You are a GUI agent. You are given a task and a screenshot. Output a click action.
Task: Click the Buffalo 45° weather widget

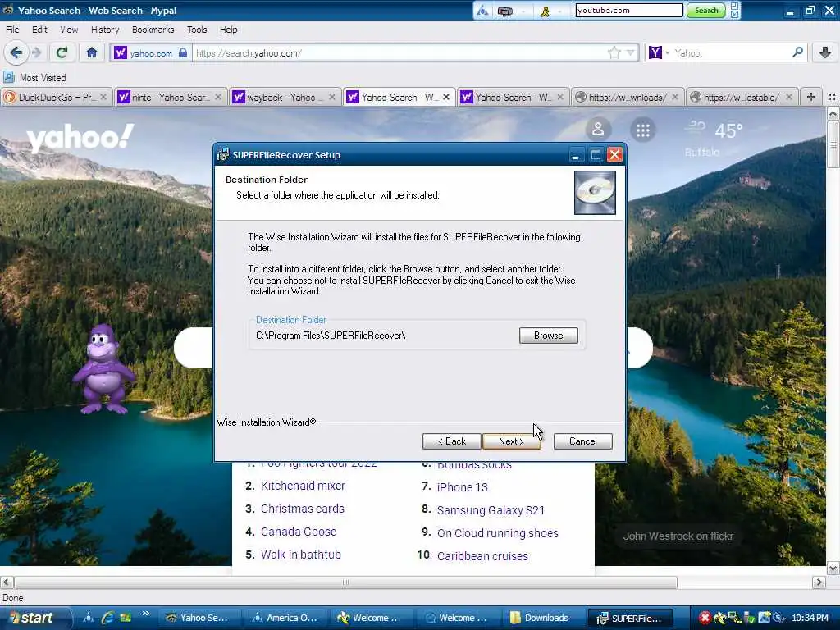714,138
